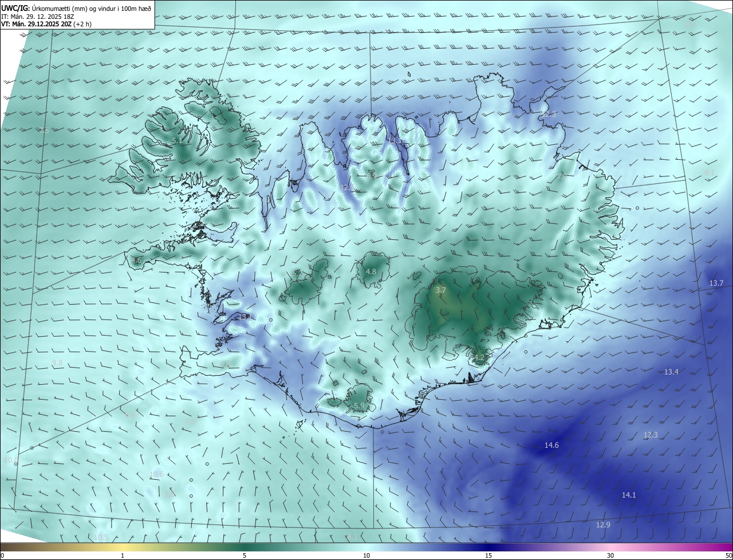Select the 12.9 value label
733x560 pixels.
click(x=603, y=524)
